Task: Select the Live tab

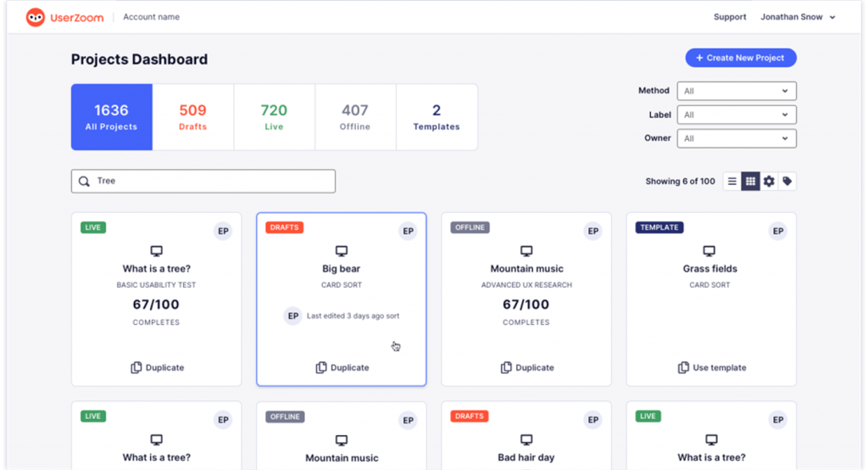Action: 274,117
